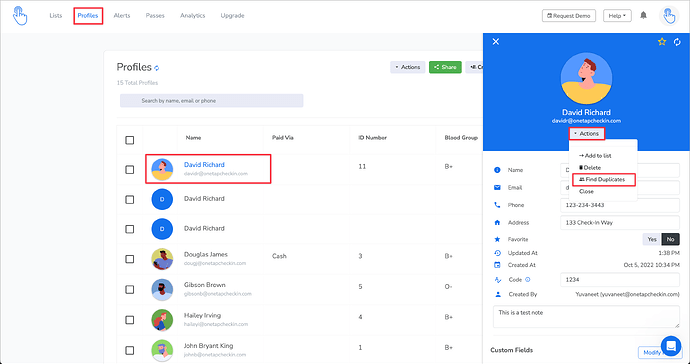Choose Find Duplicates from the menu

[x=604, y=180]
